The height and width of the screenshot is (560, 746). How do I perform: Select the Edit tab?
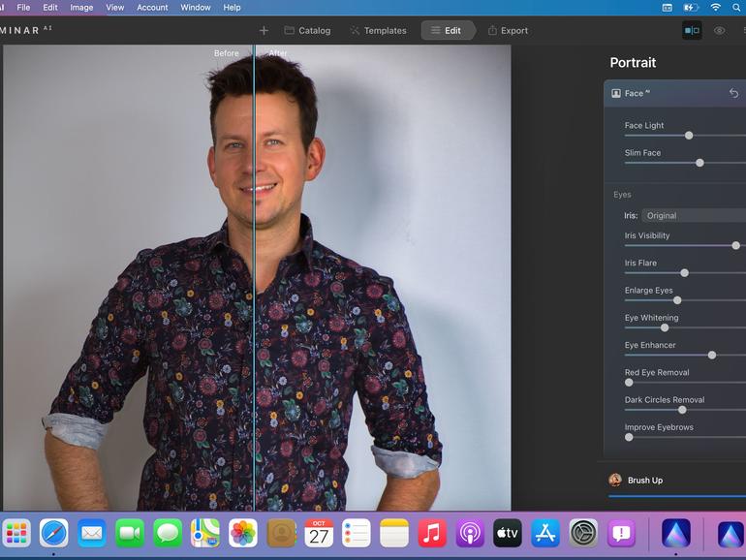447,30
